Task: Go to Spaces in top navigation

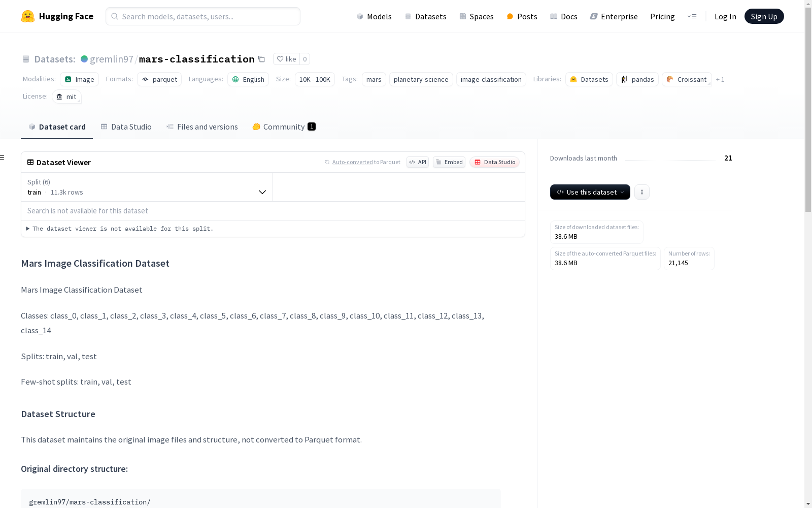Action: [x=477, y=16]
